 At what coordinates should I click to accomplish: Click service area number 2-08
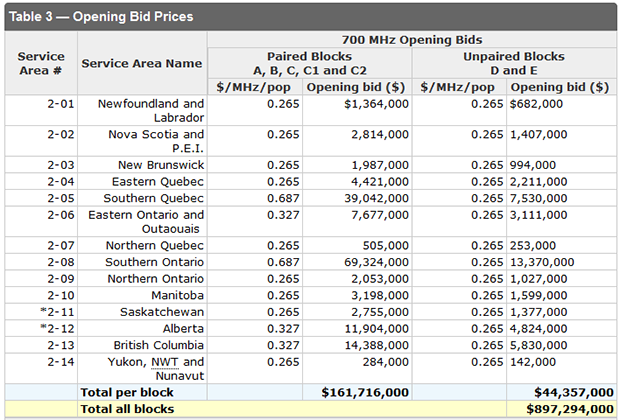61,262
